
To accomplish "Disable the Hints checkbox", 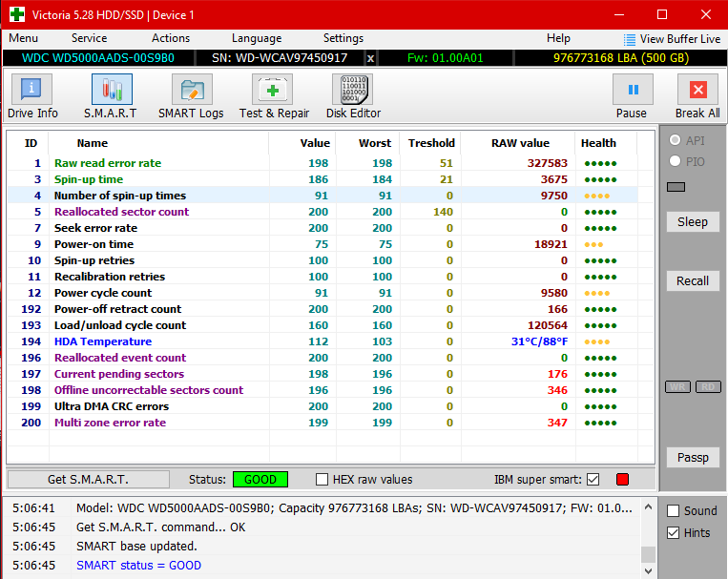I will (674, 532).
